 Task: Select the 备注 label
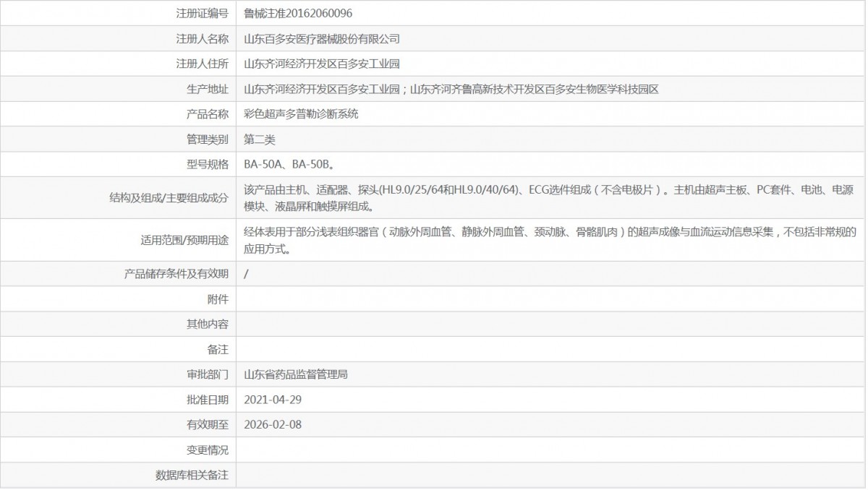218,350
